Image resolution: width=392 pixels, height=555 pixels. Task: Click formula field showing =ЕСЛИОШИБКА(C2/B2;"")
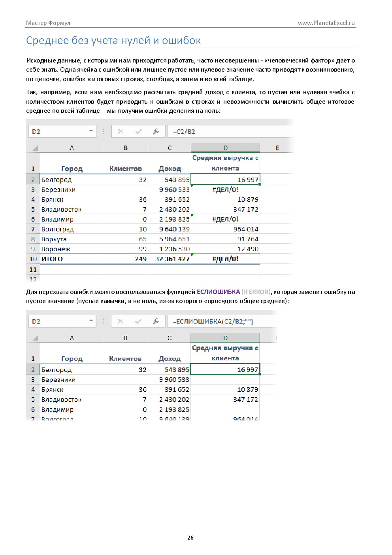(222, 321)
